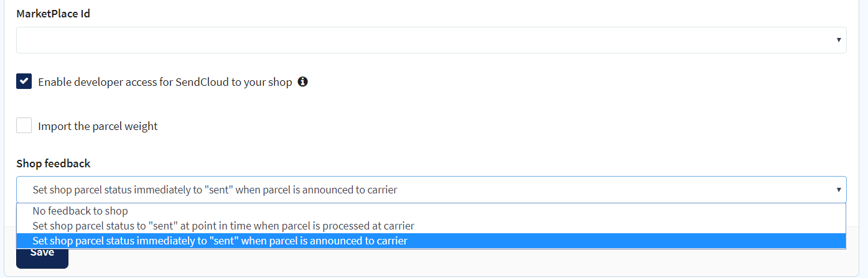Click the Save button
This screenshot has width=868, height=278.
pos(42,255)
